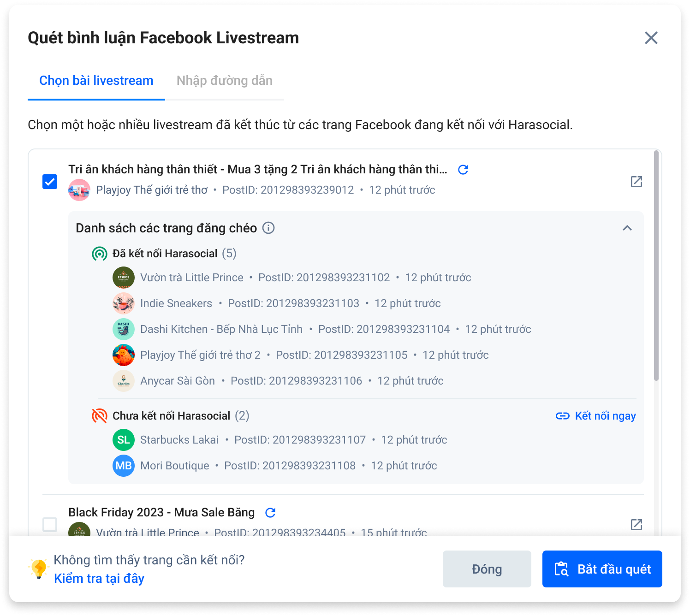
Task: Click the Dashi Kitchen page avatar
Action: pyautogui.click(x=124, y=329)
